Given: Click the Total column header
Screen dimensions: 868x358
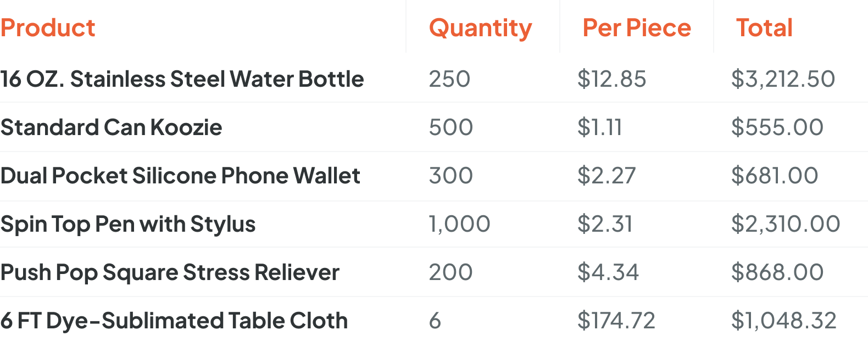Looking at the screenshot, I should (764, 28).
